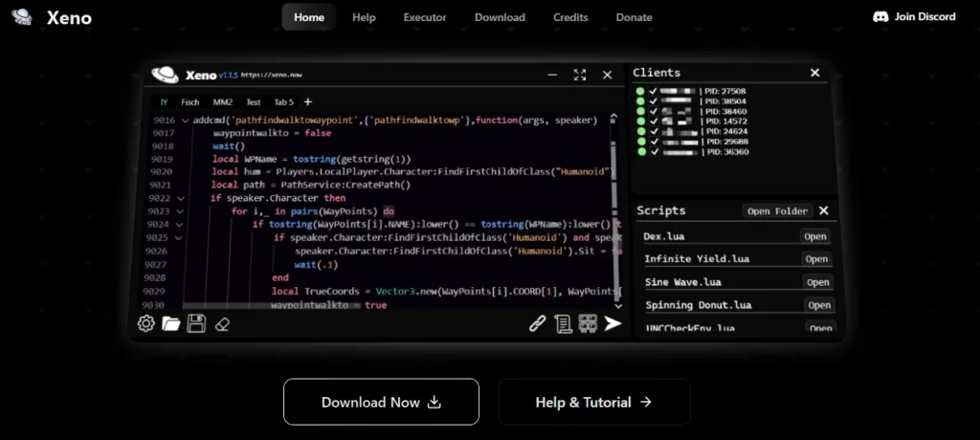Viewport: 980px width, 440px height.
Task: Click the green status dot for PID 36360
Action: (640, 152)
